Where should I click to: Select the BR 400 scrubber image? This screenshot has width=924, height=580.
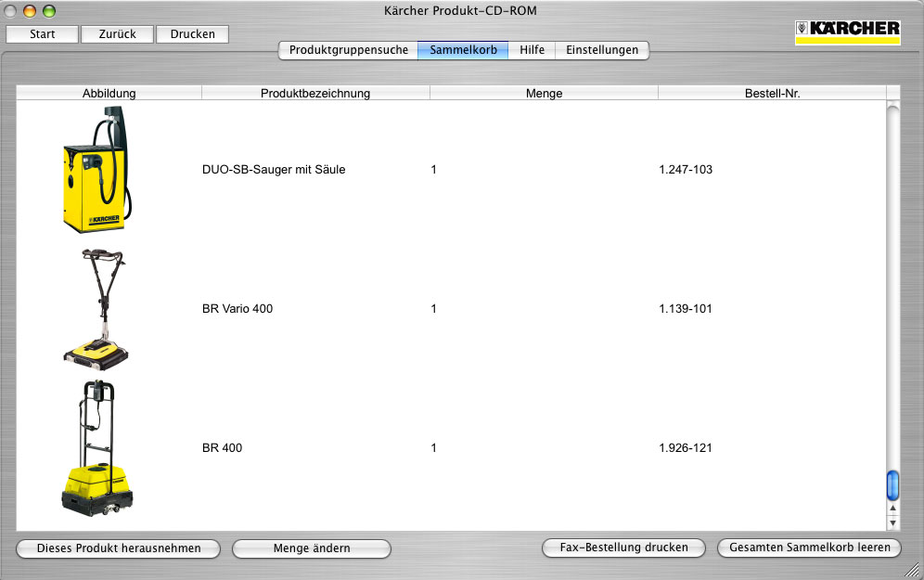point(96,448)
